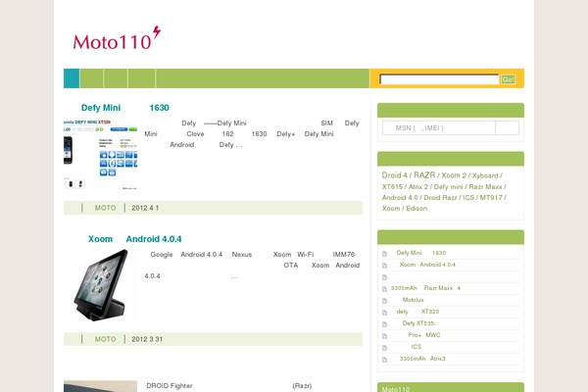Open recent post defy XT320

(x=417, y=312)
